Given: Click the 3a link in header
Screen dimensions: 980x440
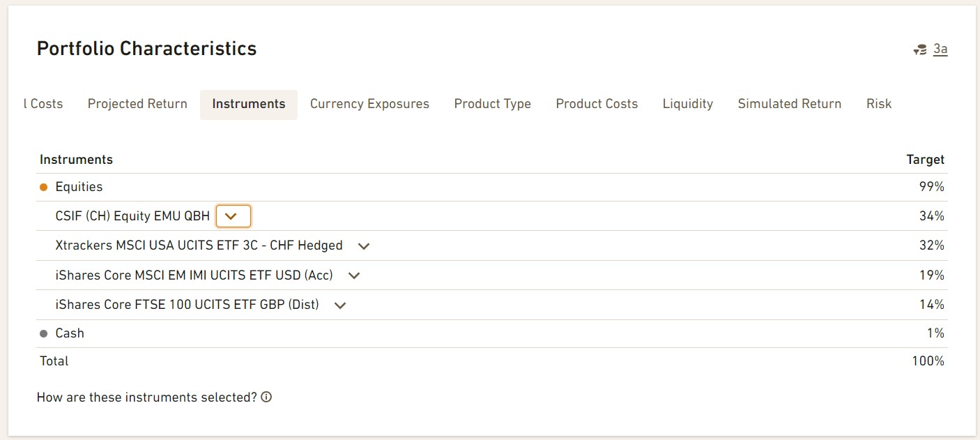Looking at the screenshot, I should 940,49.
